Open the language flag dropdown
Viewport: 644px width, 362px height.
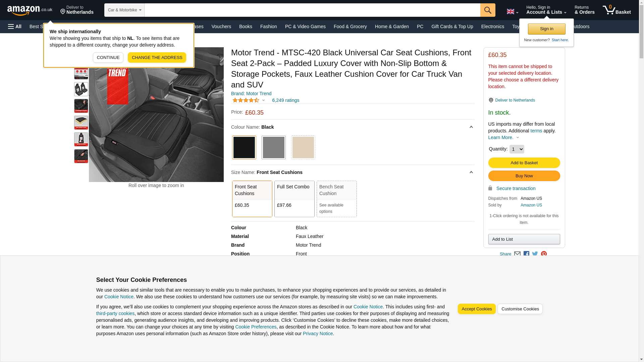pos(512,12)
